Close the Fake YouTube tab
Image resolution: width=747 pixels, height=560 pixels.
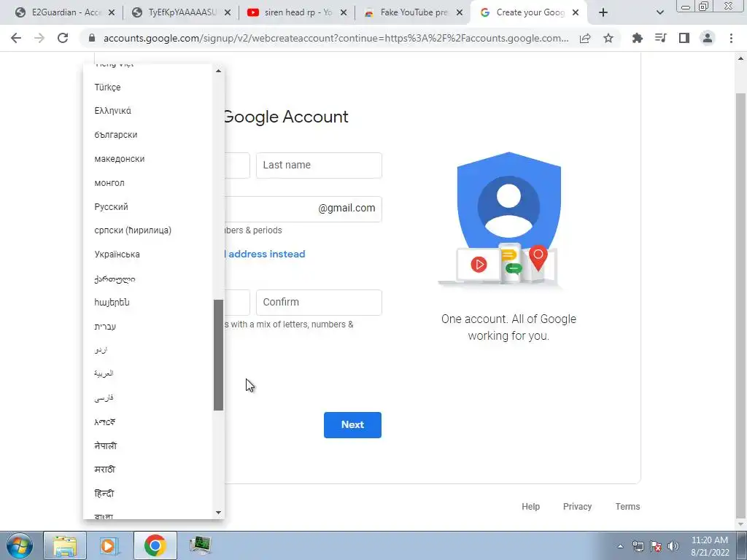pyautogui.click(x=460, y=13)
